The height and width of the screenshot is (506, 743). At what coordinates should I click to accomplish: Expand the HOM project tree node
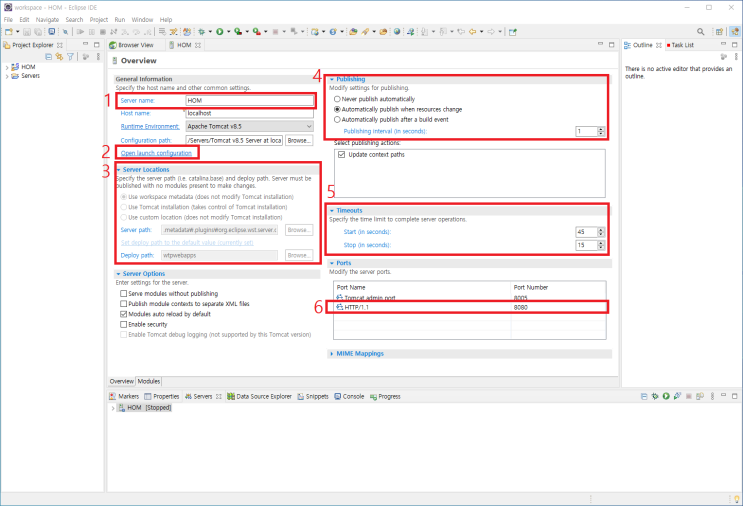tap(7, 67)
